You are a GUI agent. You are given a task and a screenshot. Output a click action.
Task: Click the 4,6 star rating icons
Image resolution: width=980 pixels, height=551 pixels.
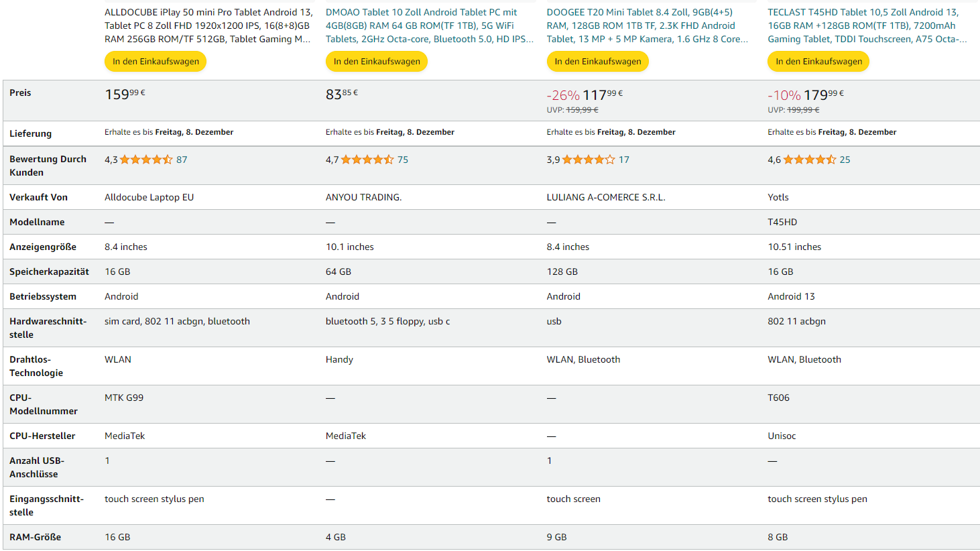[x=809, y=160]
